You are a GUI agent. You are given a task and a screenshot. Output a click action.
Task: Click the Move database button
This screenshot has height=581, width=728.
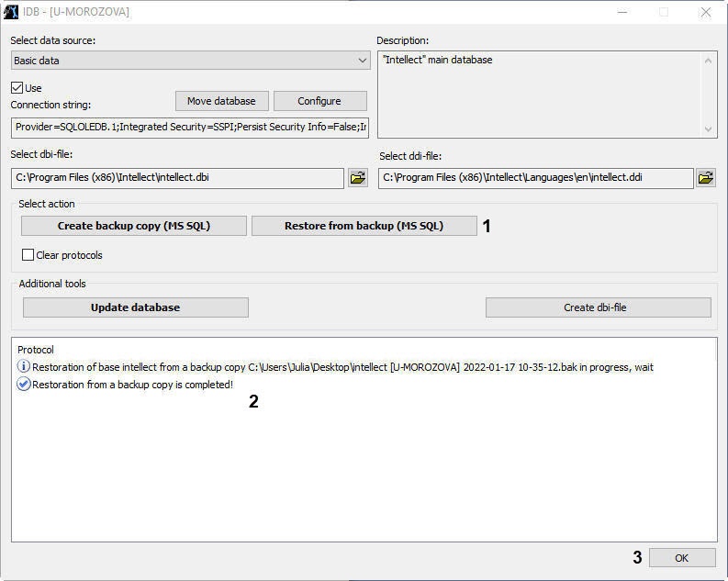pyautogui.click(x=222, y=101)
